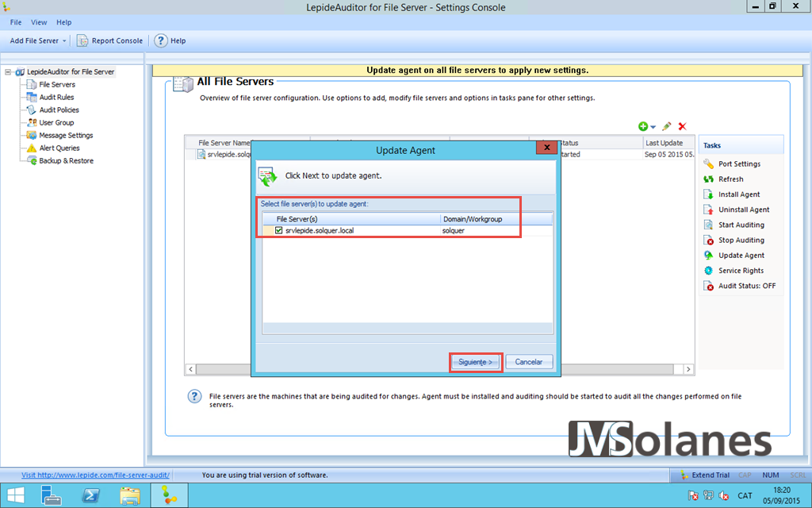Close the Update Agent dialog
This screenshot has width=812, height=508.
(546, 148)
